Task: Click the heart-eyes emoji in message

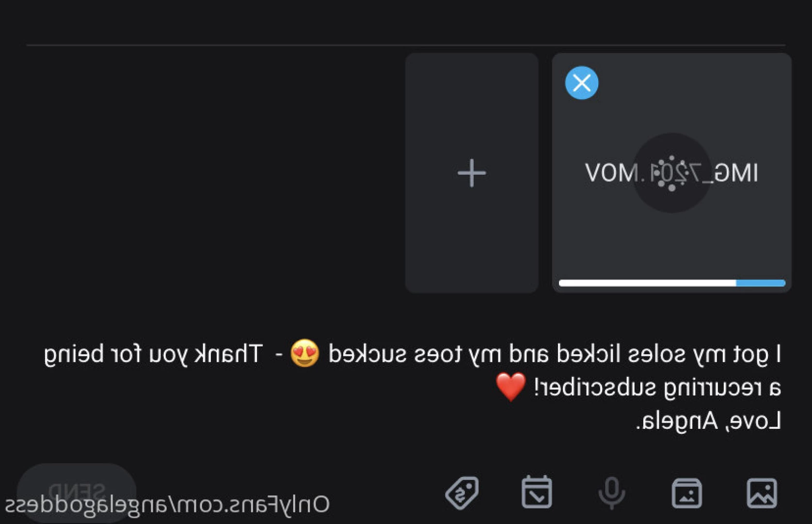Action: click(x=304, y=353)
